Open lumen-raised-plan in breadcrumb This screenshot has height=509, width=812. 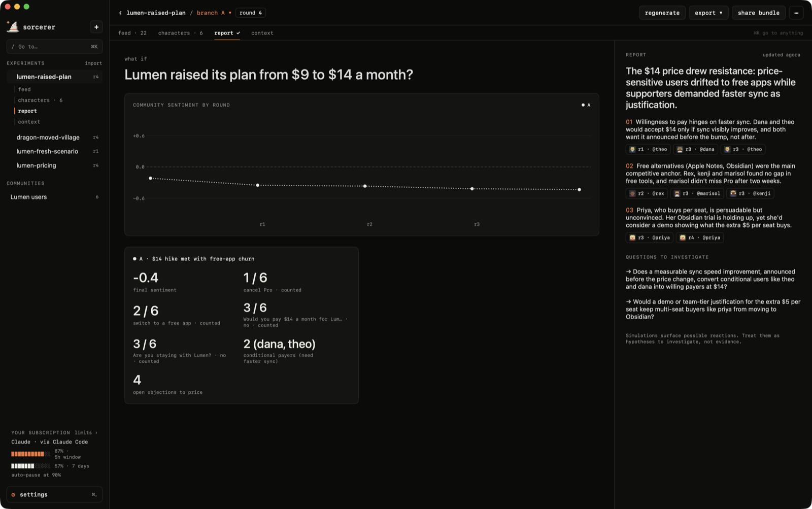click(156, 13)
